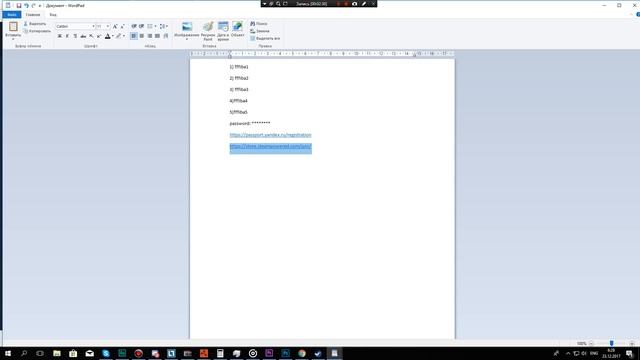Click the password line in the document

(x=250, y=123)
